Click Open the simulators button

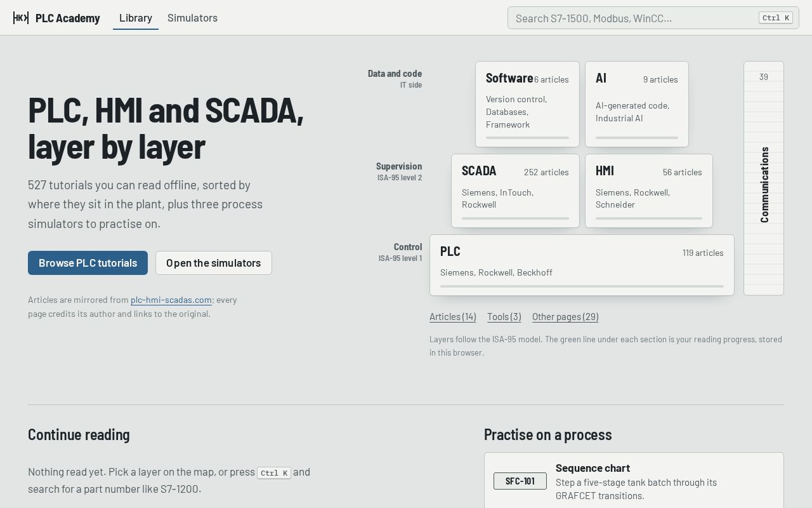[213, 263]
